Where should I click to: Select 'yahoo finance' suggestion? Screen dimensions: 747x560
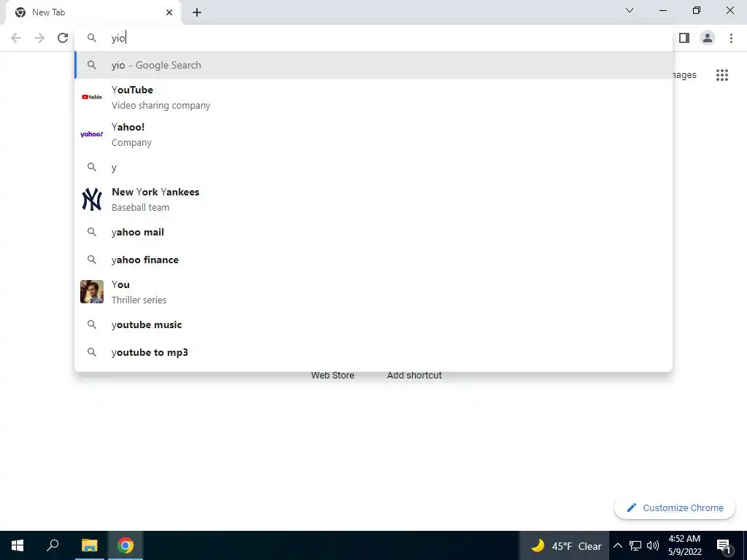click(373, 260)
